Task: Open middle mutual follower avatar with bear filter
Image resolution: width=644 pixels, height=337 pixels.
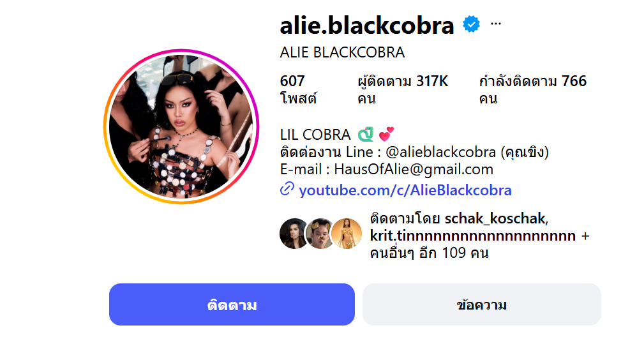Action: coord(320,234)
